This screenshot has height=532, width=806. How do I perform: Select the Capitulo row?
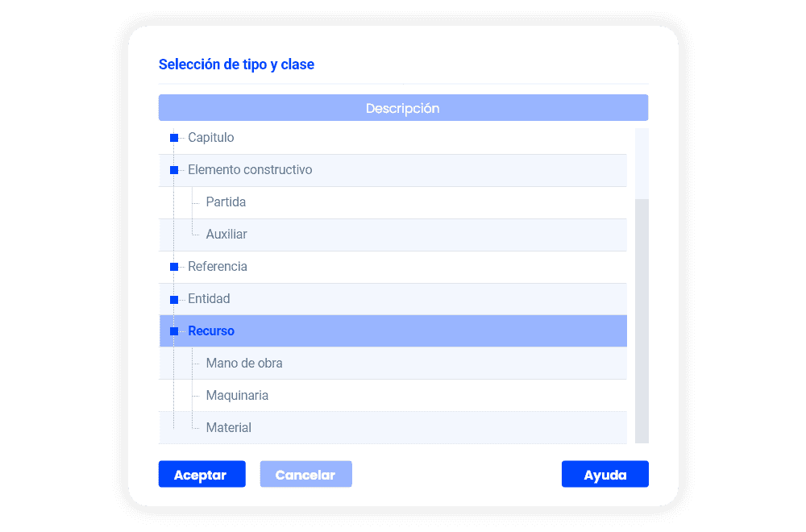tap(211, 138)
